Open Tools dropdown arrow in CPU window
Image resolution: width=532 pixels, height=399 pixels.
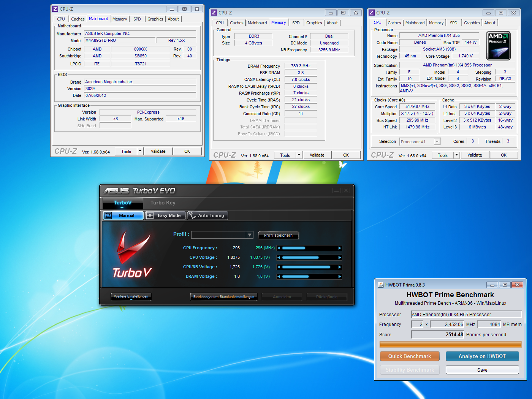(x=456, y=155)
